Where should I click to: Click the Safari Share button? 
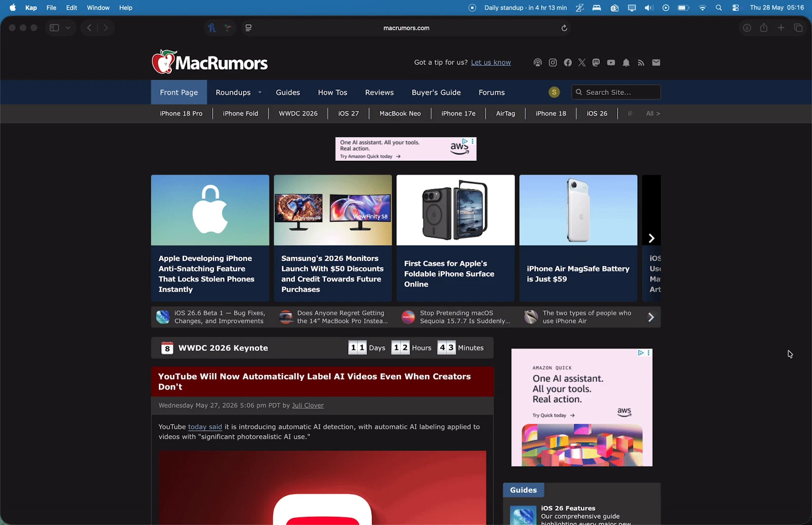click(x=764, y=27)
